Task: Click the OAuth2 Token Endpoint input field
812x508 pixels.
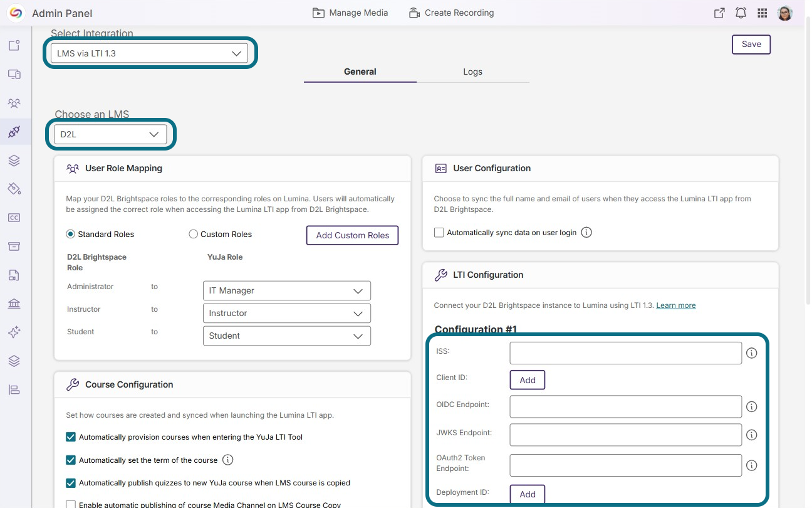Action: pos(626,465)
